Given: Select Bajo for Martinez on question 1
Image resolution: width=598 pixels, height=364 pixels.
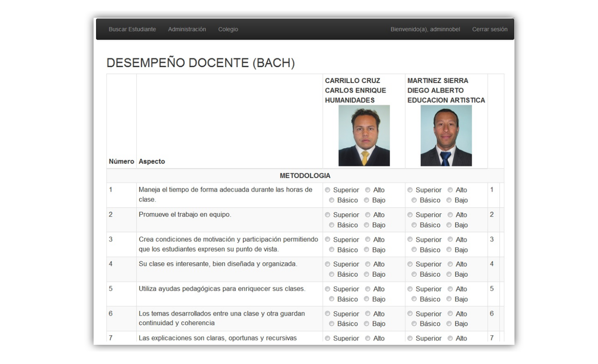Looking at the screenshot, I should click(449, 200).
